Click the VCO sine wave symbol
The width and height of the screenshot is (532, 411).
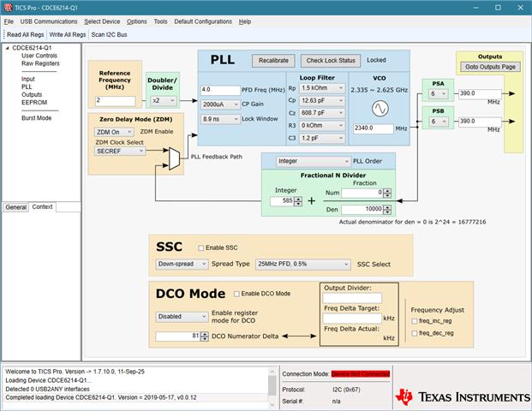[x=380, y=109]
